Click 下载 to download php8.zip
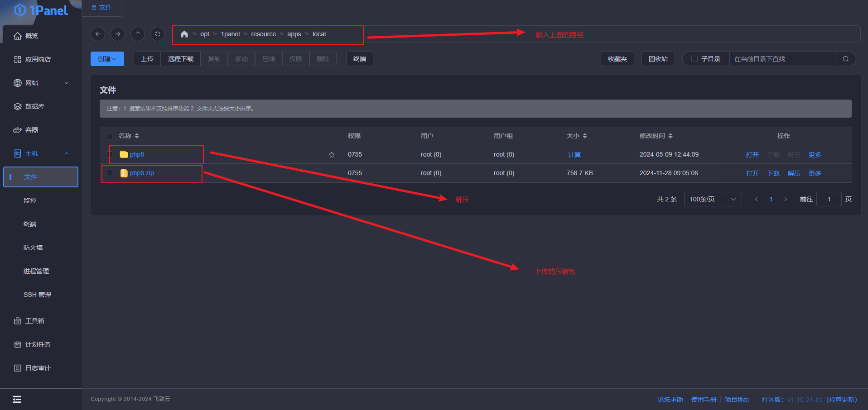The width and height of the screenshot is (868, 410). [773, 173]
